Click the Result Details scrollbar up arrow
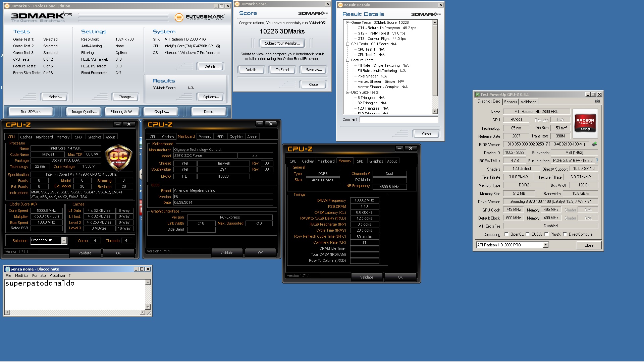Screen dimensions: 644x362 [x=435, y=23]
